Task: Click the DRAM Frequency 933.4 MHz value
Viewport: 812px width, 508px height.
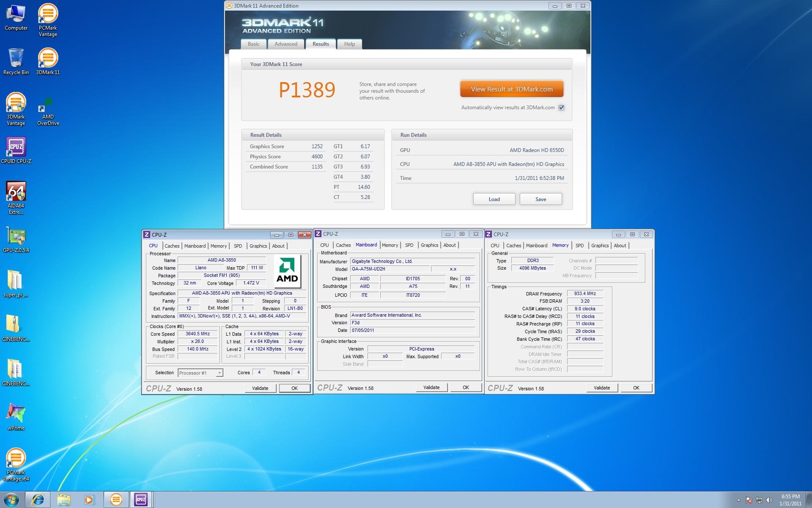Action: (x=585, y=293)
